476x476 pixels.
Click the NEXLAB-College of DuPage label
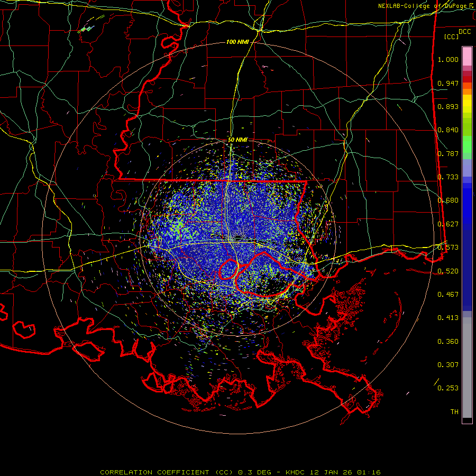click(422, 6)
